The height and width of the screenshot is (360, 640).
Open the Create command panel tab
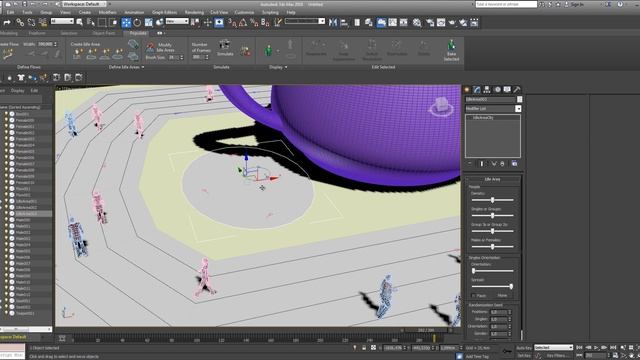pos(467,89)
